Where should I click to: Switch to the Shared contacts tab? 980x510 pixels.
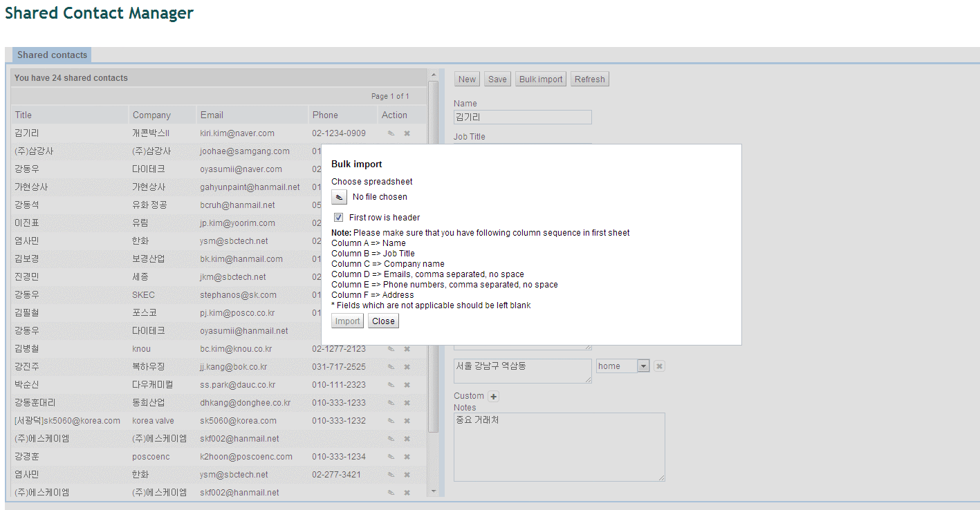pos(52,55)
